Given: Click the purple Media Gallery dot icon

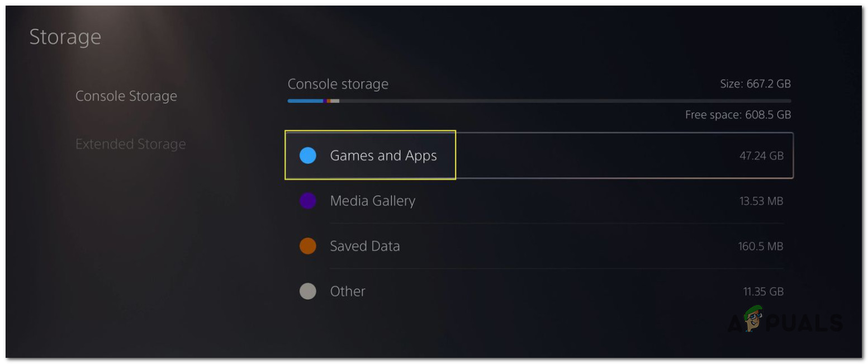Looking at the screenshot, I should point(307,201).
